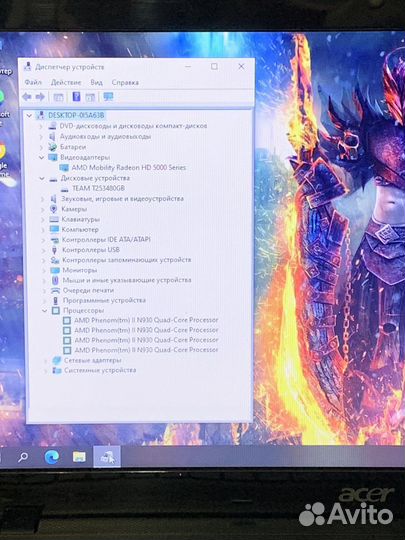Viewport: 405px width, 540px height.
Task: Click Контроллеры запоминающих устройств icon
Action: 54,260
